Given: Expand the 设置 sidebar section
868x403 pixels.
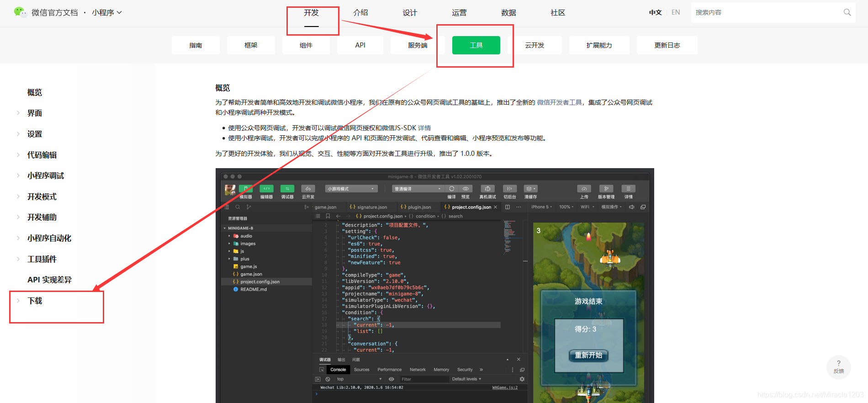Looking at the screenshot, I should click(35, 134).
